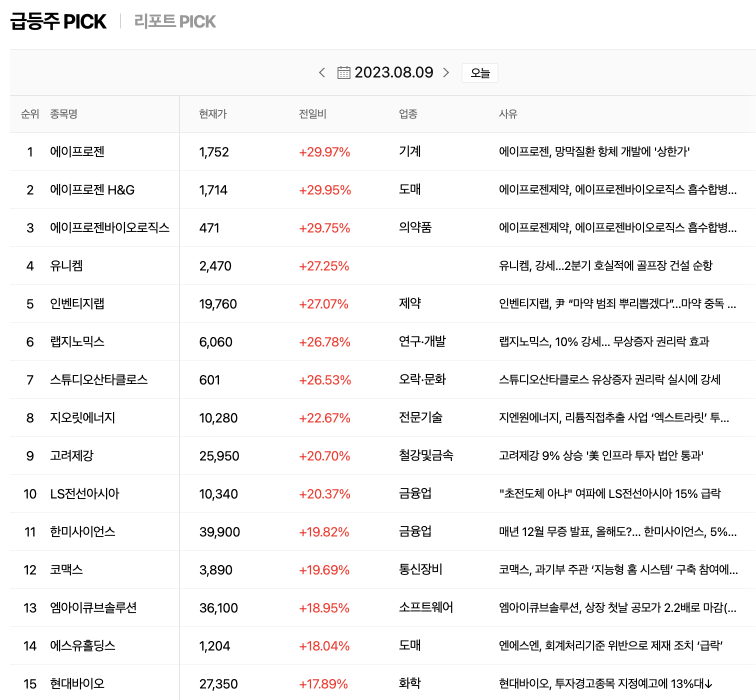Click change value +26.78%
Screen dimensions: 756x700
point(324,342)
